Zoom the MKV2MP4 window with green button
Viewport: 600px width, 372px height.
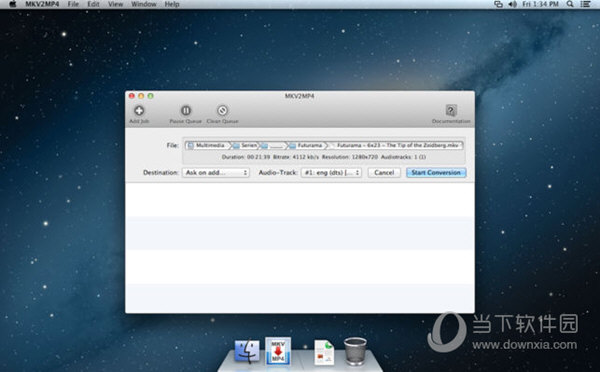click(150, 96)
